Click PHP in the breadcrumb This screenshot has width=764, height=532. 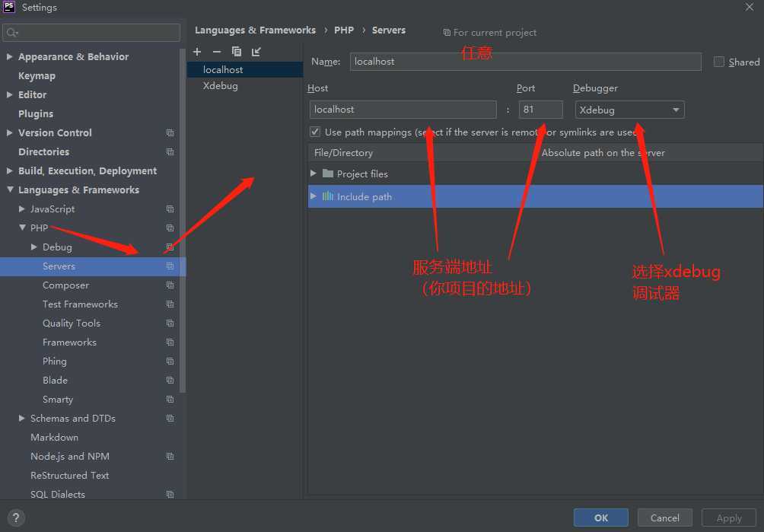(x=344, y=30)
